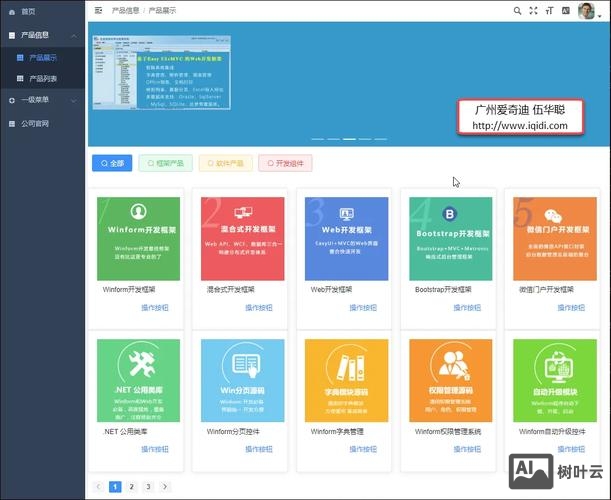This screenshot has width=611, height=500.
Task: Click the 一级菜单 gear icon
Action: click(x=12, y=100)
